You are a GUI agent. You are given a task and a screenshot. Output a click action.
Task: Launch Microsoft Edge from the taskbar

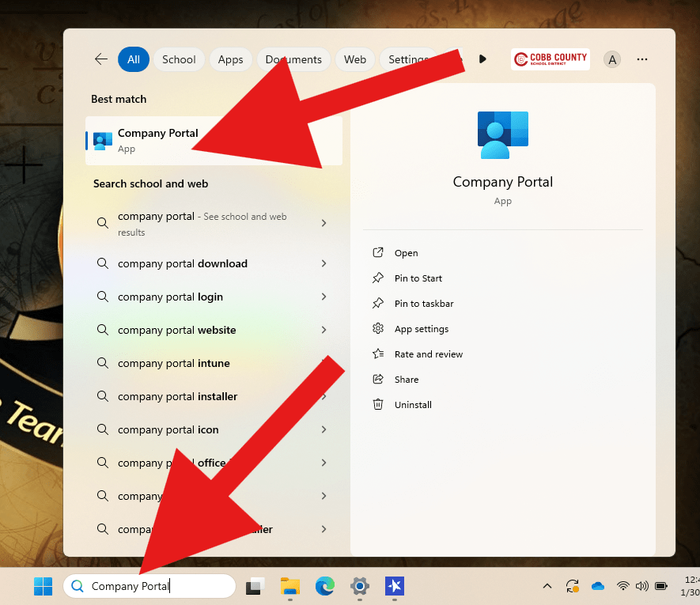(x=325, y=586)
